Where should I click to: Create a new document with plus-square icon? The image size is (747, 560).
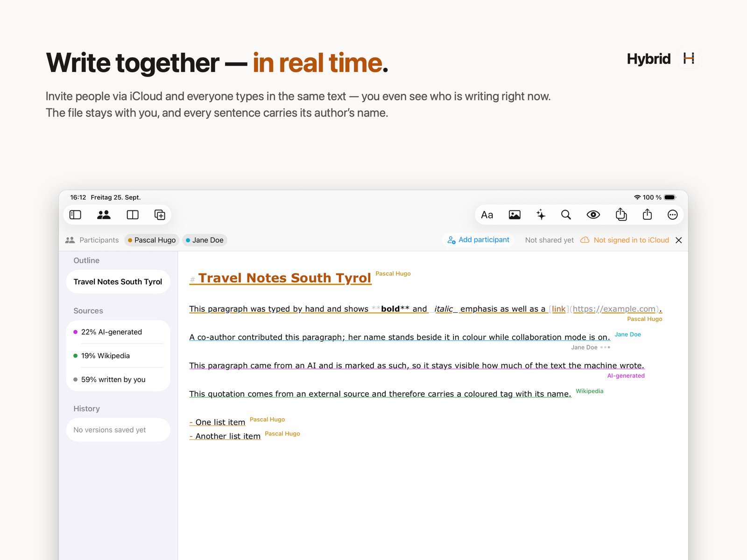click(x=160, y=215)
